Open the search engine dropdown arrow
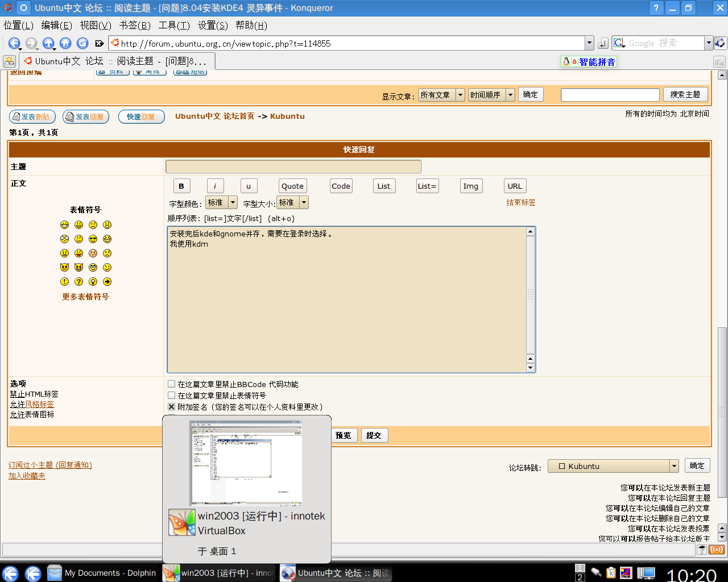The width and height of the screenshot is (728, 582). [709, 43]
